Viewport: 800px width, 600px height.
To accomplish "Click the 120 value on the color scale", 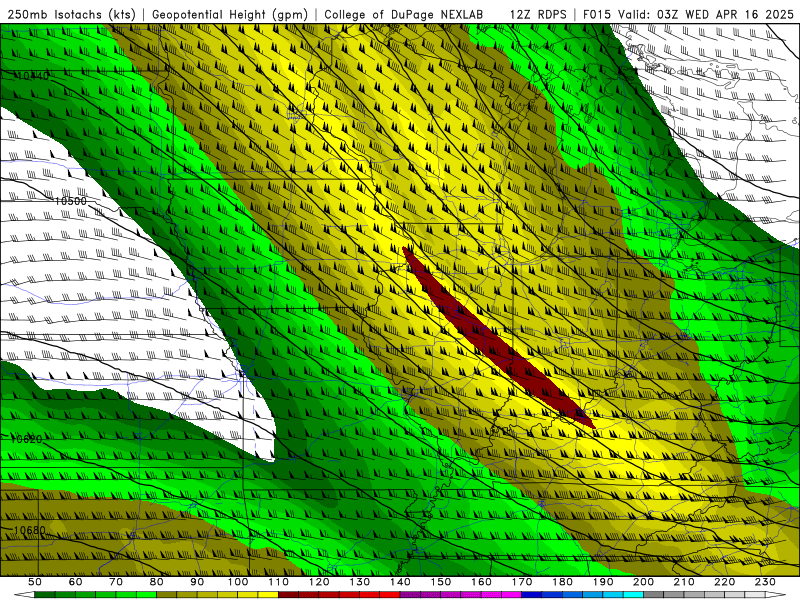I will point(319,582).
